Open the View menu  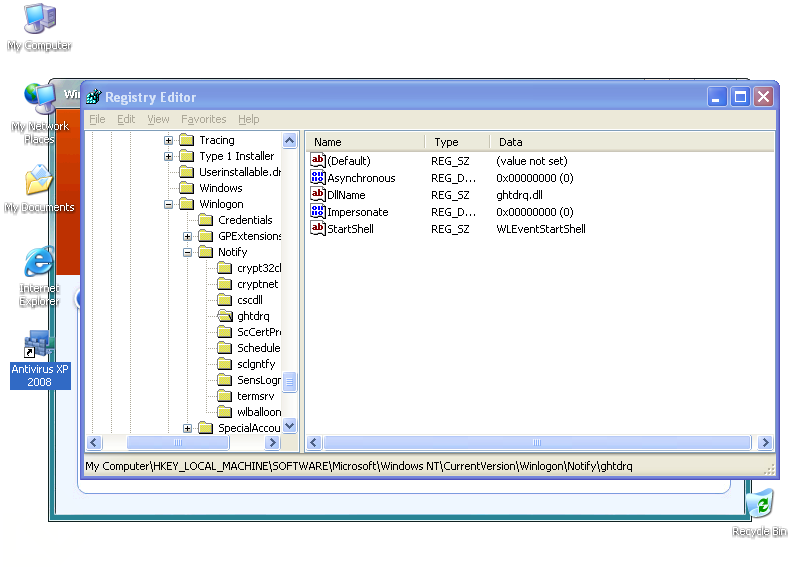[x=158, y=119]
